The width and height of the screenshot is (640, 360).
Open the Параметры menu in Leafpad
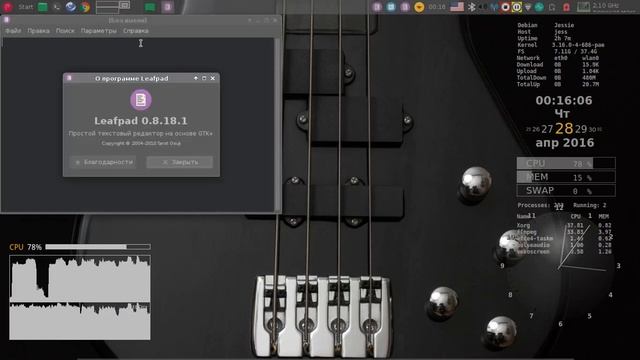coord(98,31)
